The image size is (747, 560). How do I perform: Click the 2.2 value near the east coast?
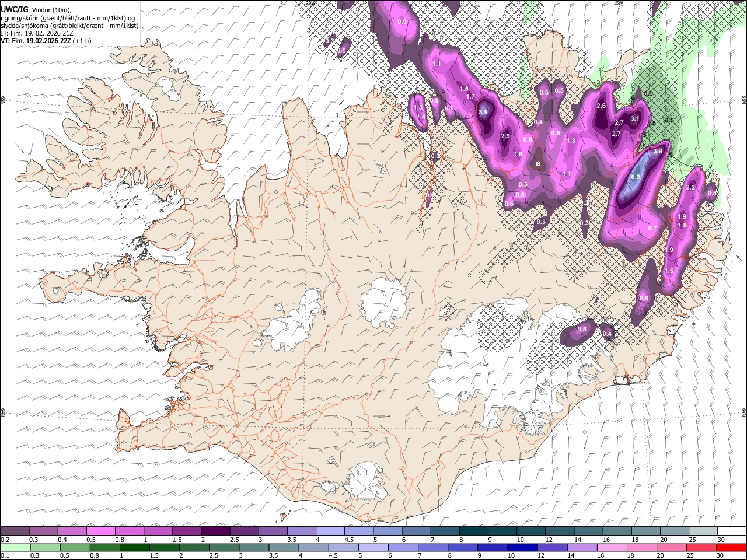click(x=691, y=187)
